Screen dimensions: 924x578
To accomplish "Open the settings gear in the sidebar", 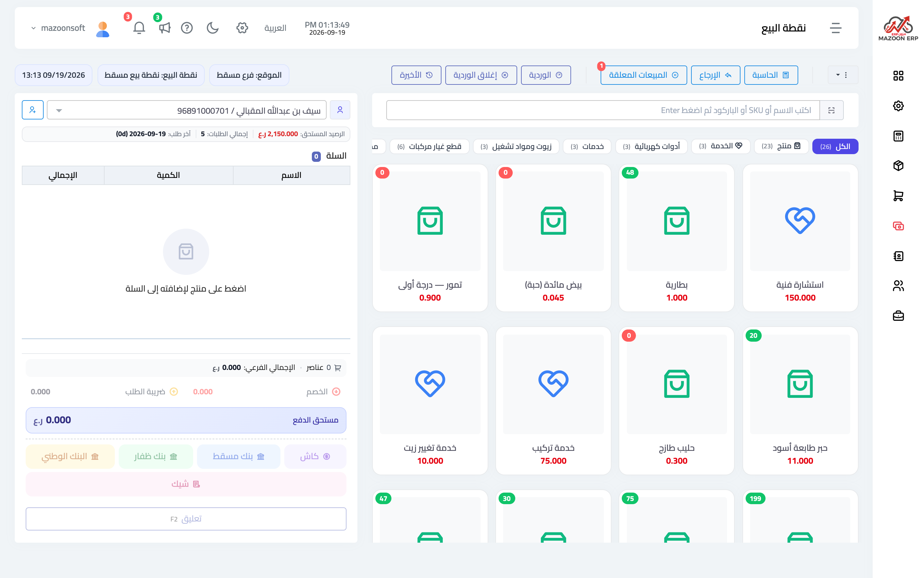I will click(898, 106).
